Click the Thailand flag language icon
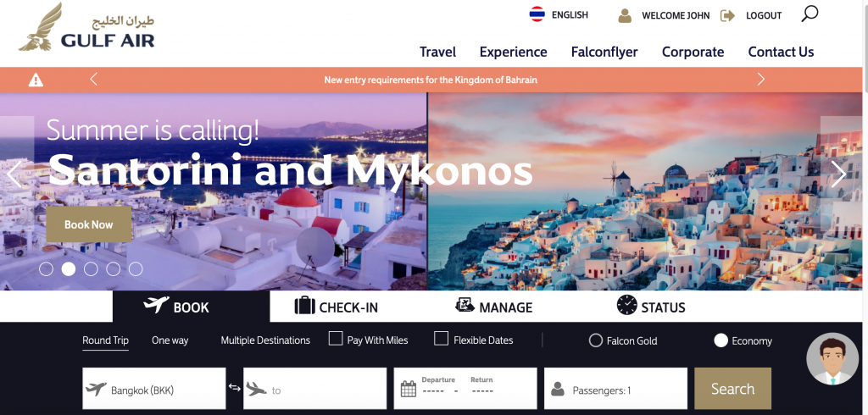Screen dimensions: 868x415 [x=537, y=14]
